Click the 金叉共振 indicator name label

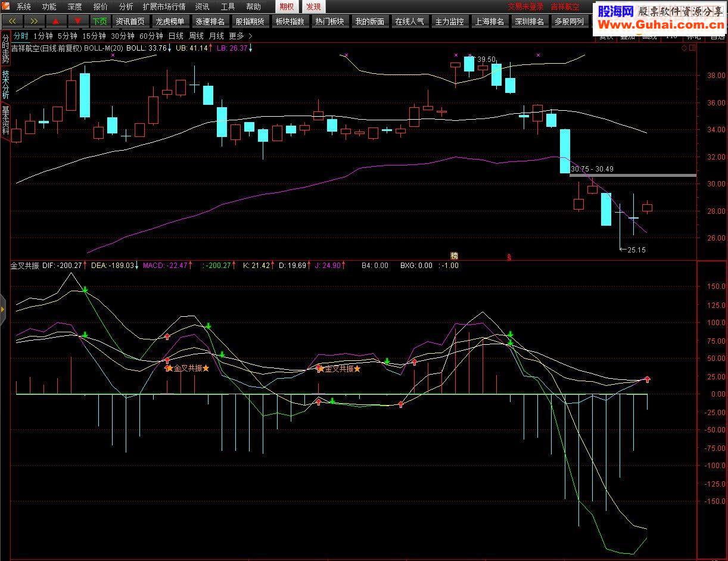25,266
